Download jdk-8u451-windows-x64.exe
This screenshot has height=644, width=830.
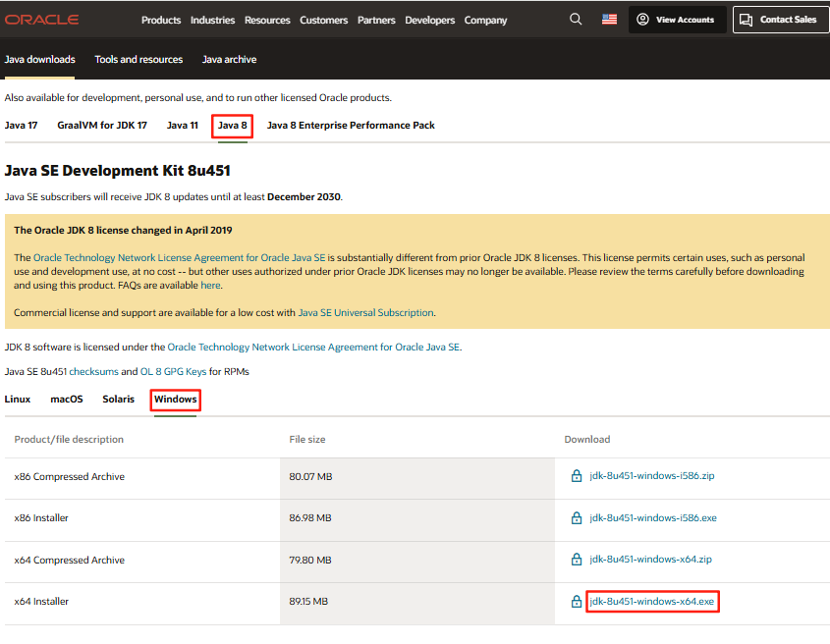pos(652,602)
